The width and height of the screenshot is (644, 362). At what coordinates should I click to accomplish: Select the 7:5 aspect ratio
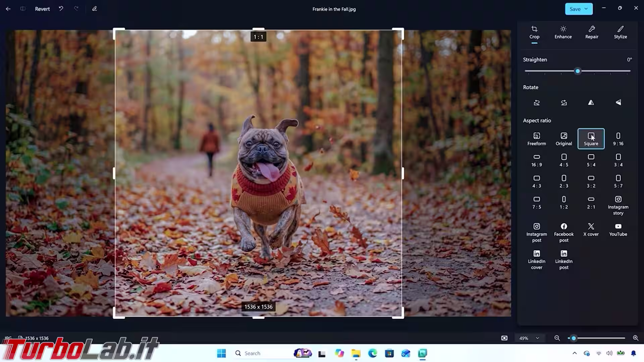pos(537,202)
